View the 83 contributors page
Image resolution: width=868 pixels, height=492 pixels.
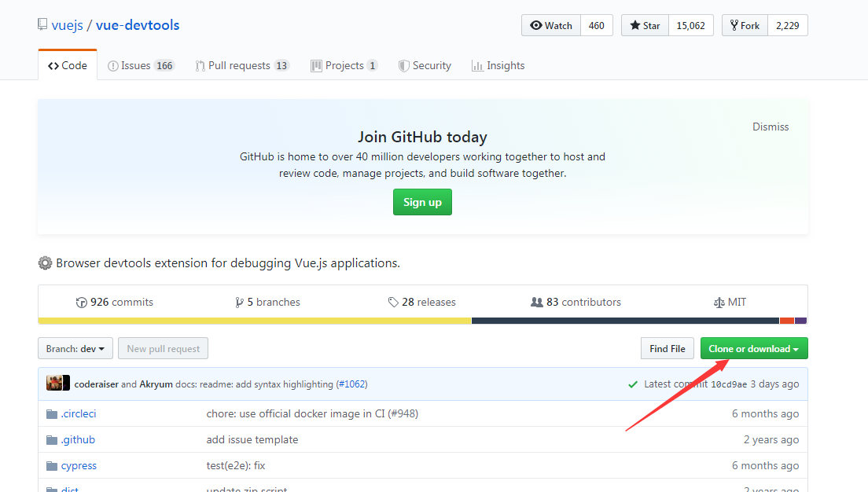coord(576,302)
